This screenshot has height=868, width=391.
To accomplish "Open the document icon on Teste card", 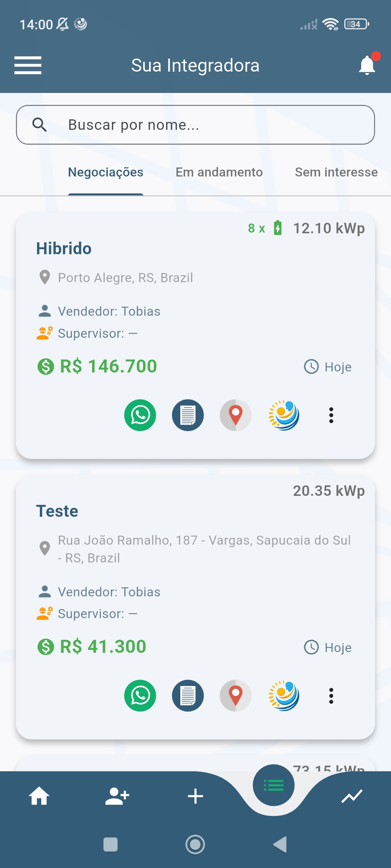I will (x=188, y=695).
